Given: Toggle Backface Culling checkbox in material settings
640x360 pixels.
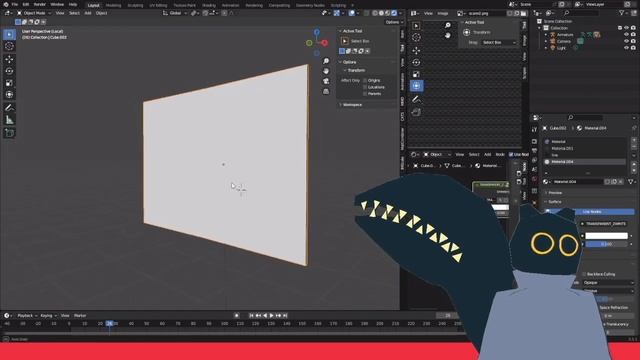Looking at the screenshot, I should coord(584,274).
